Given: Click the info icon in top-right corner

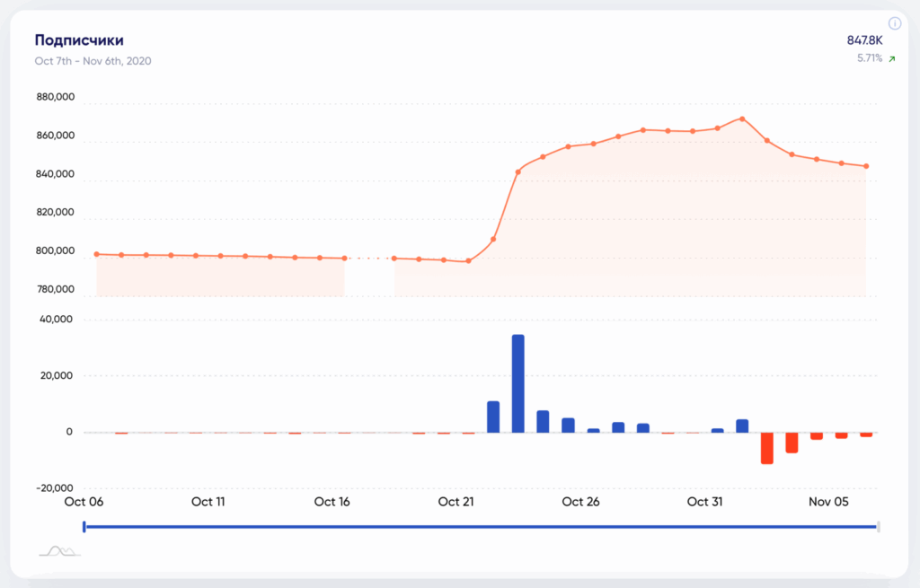Looking at the screenshot, I should [x=894, y=23].
